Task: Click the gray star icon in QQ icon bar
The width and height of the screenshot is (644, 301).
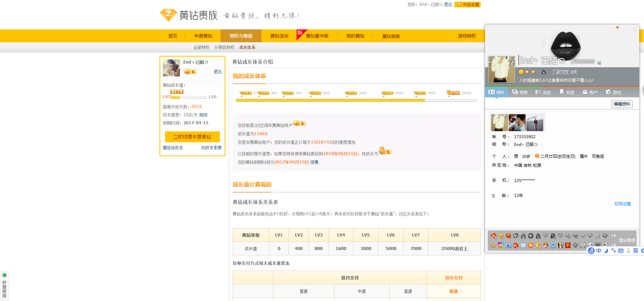Action: (598, 236)
